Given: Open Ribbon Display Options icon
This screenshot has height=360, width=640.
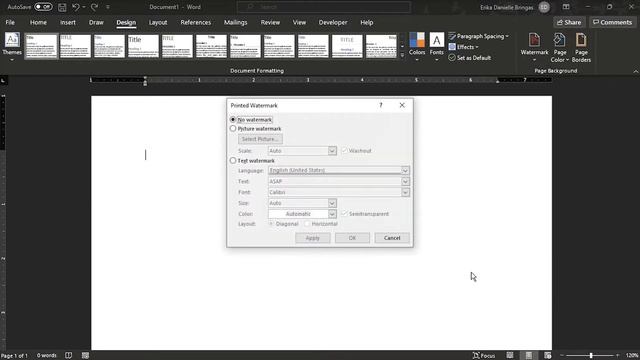Looking at the screenshot, I should coord(566,7).
